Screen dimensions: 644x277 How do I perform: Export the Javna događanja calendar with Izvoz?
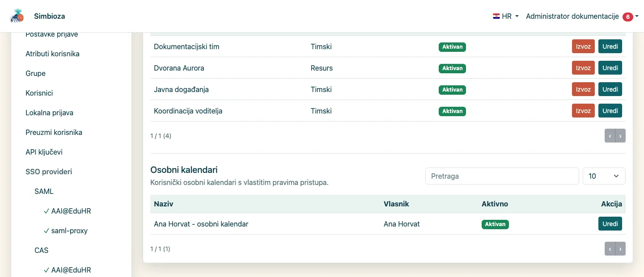point(583,89)
